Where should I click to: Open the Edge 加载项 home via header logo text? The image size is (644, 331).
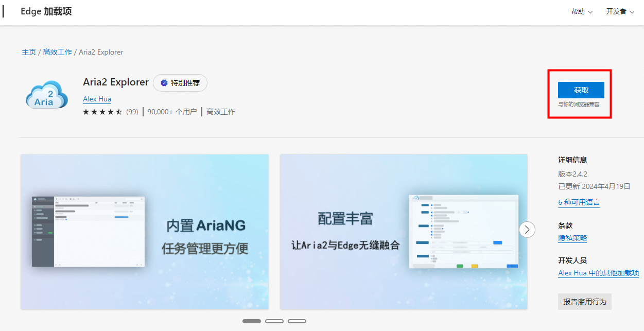point(46,11)
